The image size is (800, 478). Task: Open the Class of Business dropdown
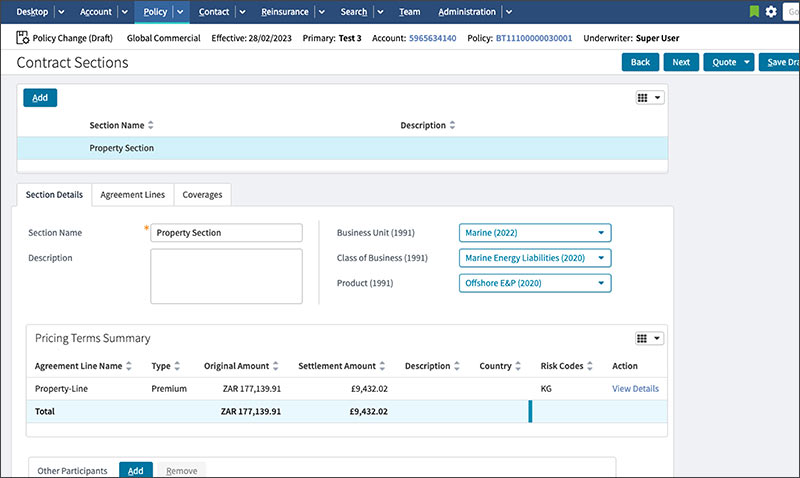(x=600, y=258)
